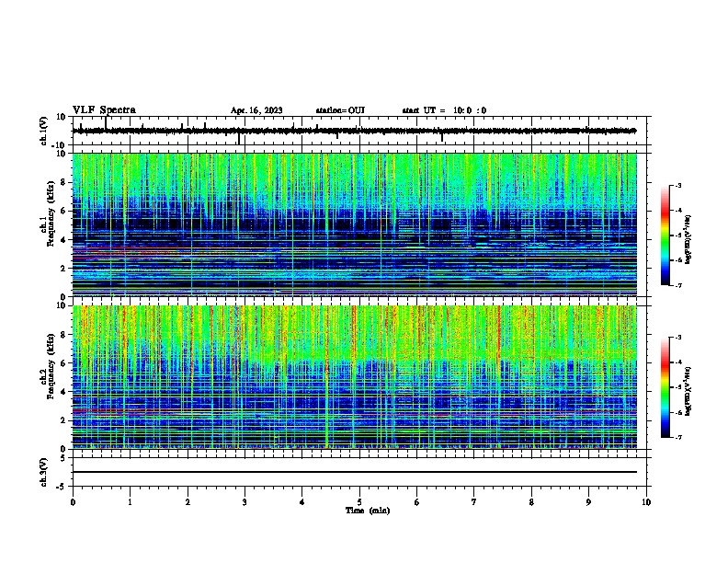Click the ch.1 voltage waveform trace

click(354, 131)
